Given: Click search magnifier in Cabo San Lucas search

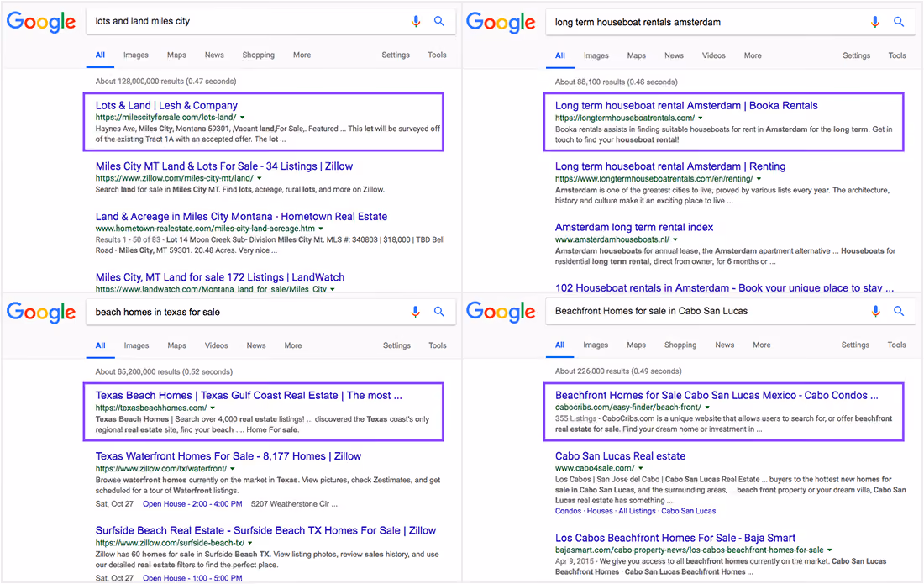Looking at the screenshot, I should (899, 311).
